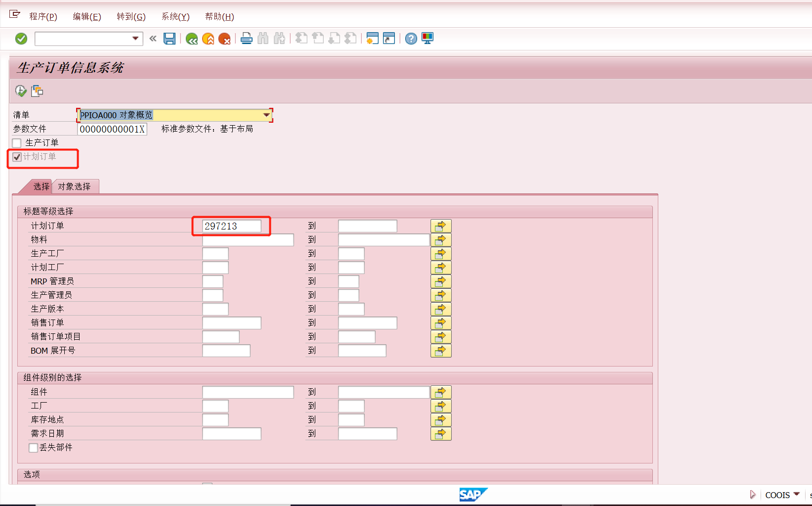Screen dimensions: 812x506
Task: Click the orange Exit icon
Action: (x=208, y=39)
